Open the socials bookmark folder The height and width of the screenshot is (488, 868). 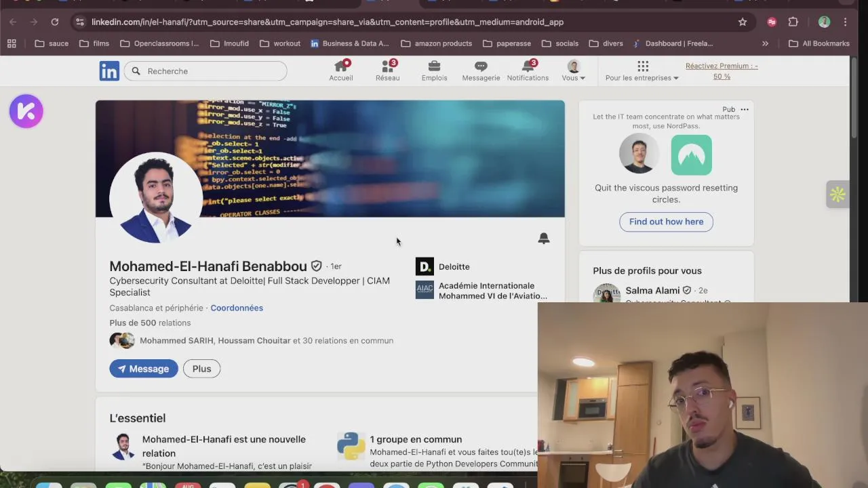pyautogui.click(x=560, y=43)
